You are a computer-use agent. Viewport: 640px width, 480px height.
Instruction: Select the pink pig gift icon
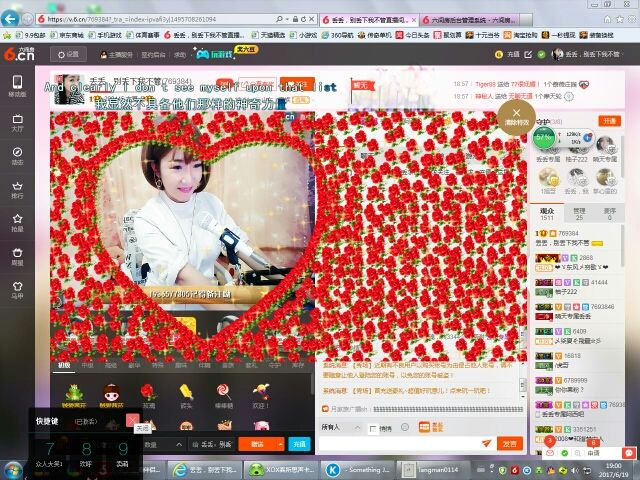point(261,425)
